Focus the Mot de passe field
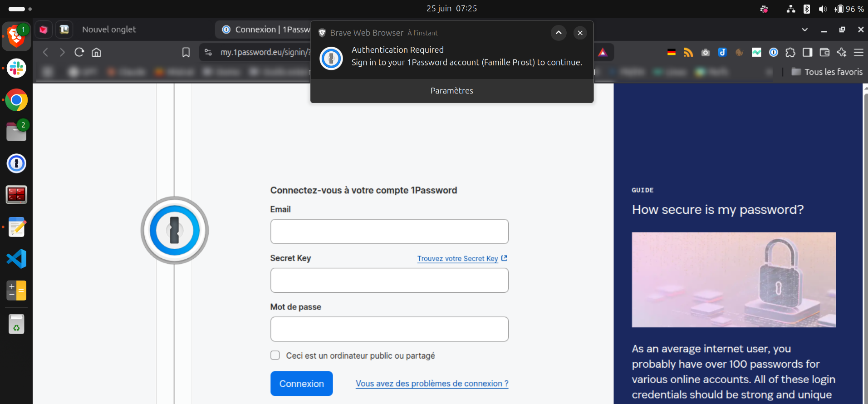Screen dimensions: 868x404 389,329
